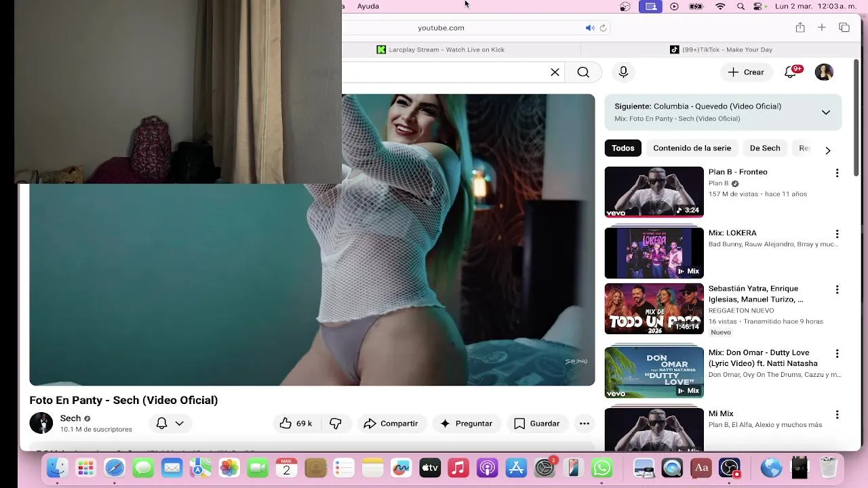Open the Ayuda menu

point(368,6)
